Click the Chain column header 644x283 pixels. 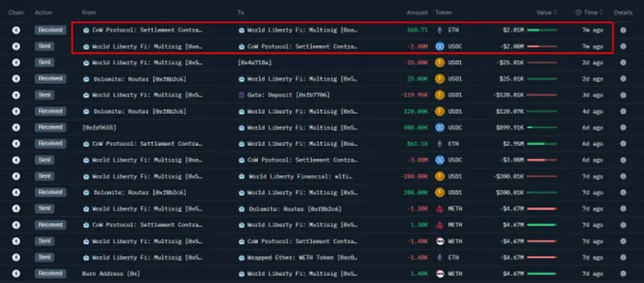pos(17,13)
